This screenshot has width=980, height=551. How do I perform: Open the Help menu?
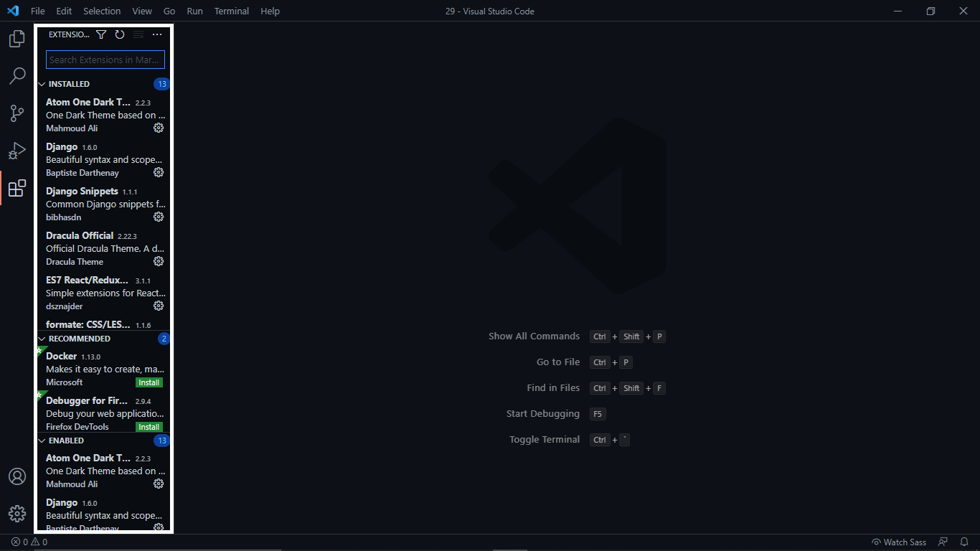click(x=270, y=11)
